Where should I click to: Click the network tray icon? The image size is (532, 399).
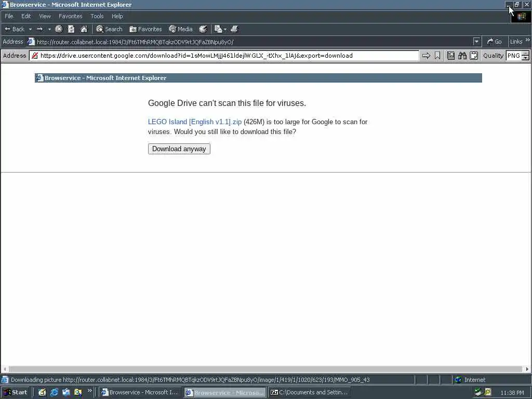pos(478,393)
